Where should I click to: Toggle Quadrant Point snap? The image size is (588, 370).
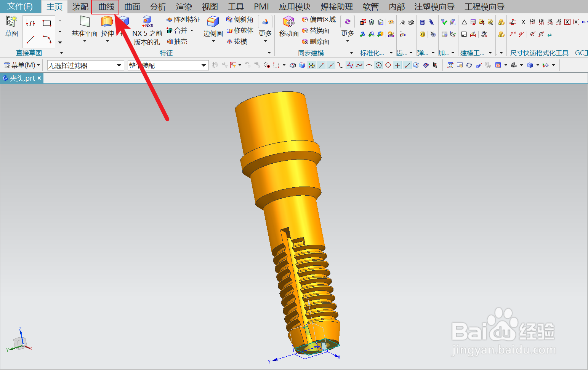(x=388, y=65)
